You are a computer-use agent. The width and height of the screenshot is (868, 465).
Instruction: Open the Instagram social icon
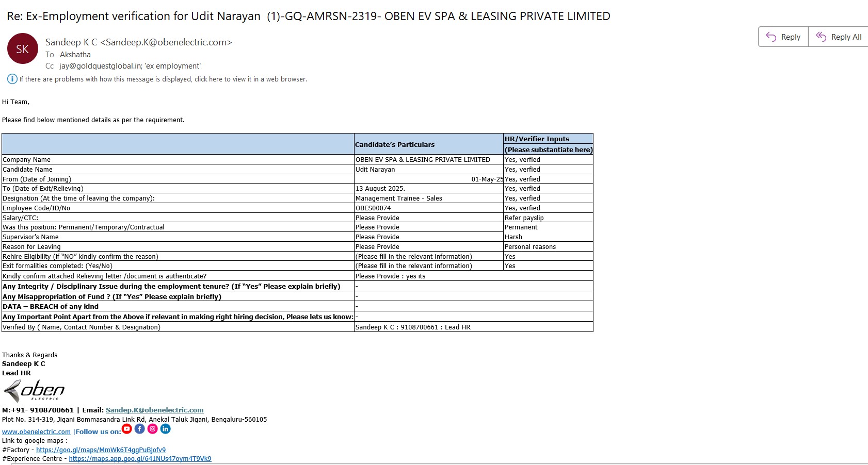pos(153,429)
